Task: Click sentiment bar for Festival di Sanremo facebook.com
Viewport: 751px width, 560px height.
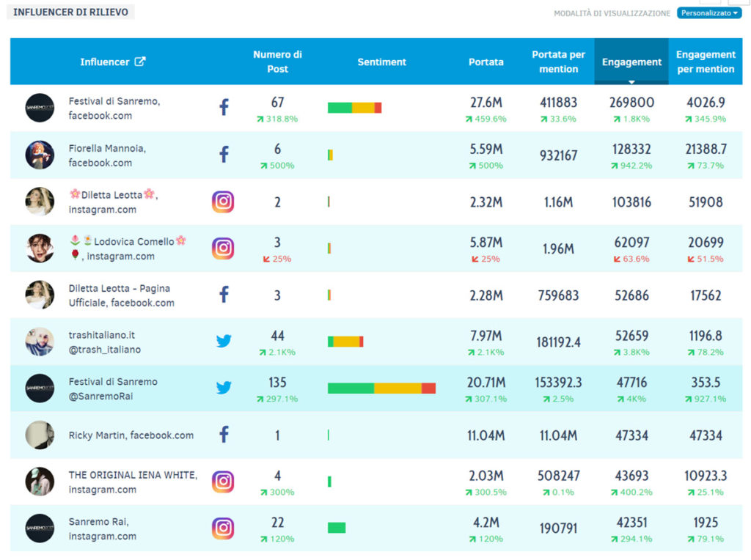Action: pyautogui.click(x=354, y=108)
